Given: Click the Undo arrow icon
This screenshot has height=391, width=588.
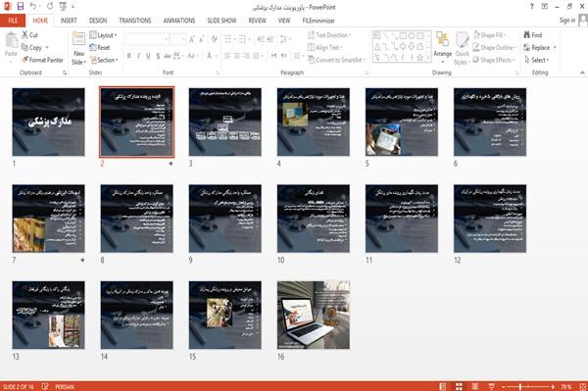Looking at the screenshot, I should pyautogui.click(x=33, y=6).
